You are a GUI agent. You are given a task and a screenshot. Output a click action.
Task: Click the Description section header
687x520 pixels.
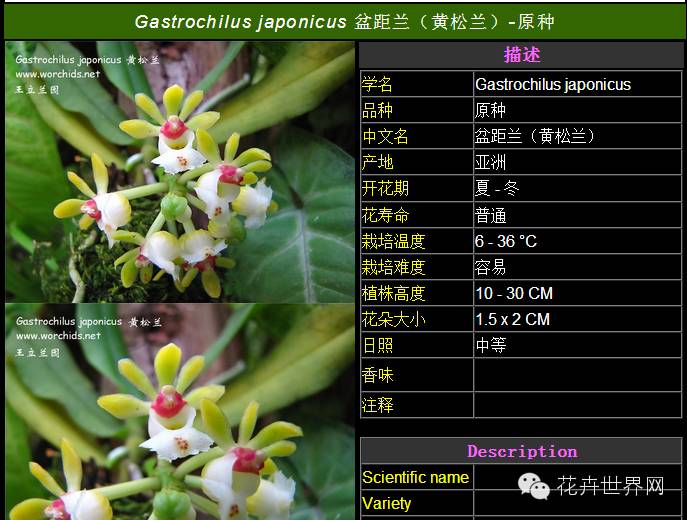522,451
